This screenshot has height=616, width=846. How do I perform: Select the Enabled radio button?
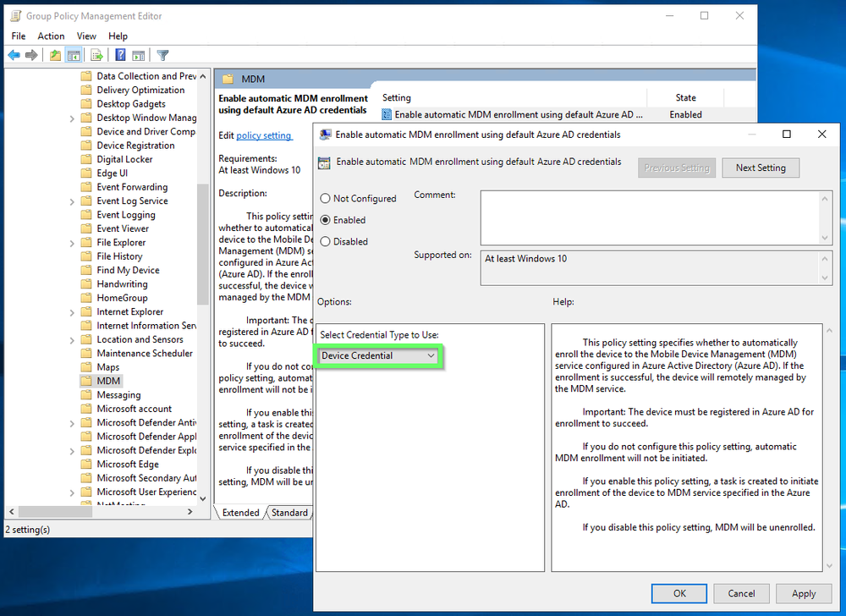(326, 220)
